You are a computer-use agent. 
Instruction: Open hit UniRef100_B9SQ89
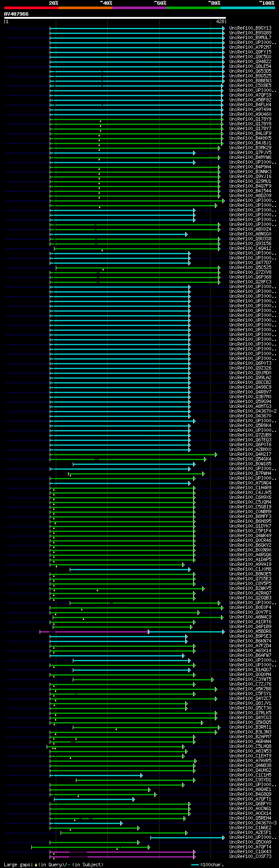point(250,33)
